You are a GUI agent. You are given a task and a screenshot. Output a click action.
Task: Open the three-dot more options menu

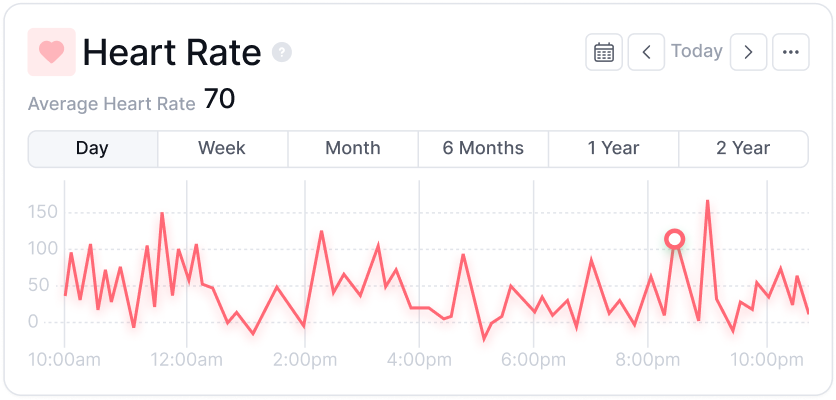pyautogui.click(x=791, y=52)
